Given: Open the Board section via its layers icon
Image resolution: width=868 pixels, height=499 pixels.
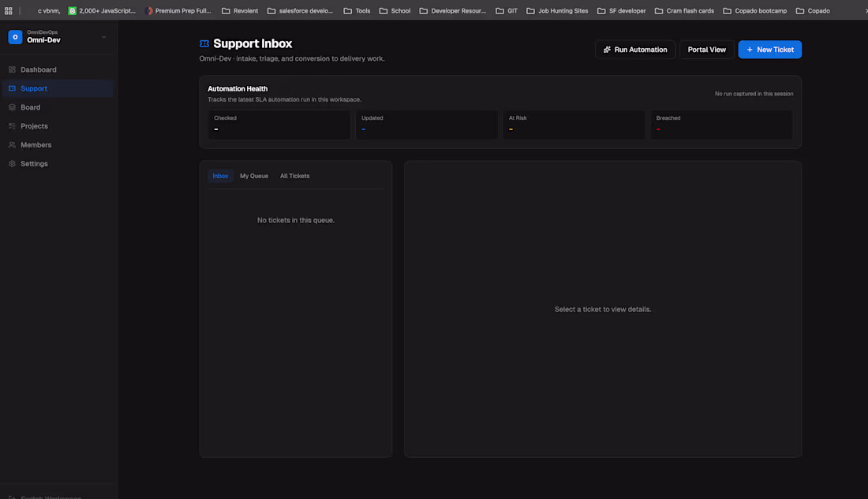Looking at the screenshot, I should [10, 107].
